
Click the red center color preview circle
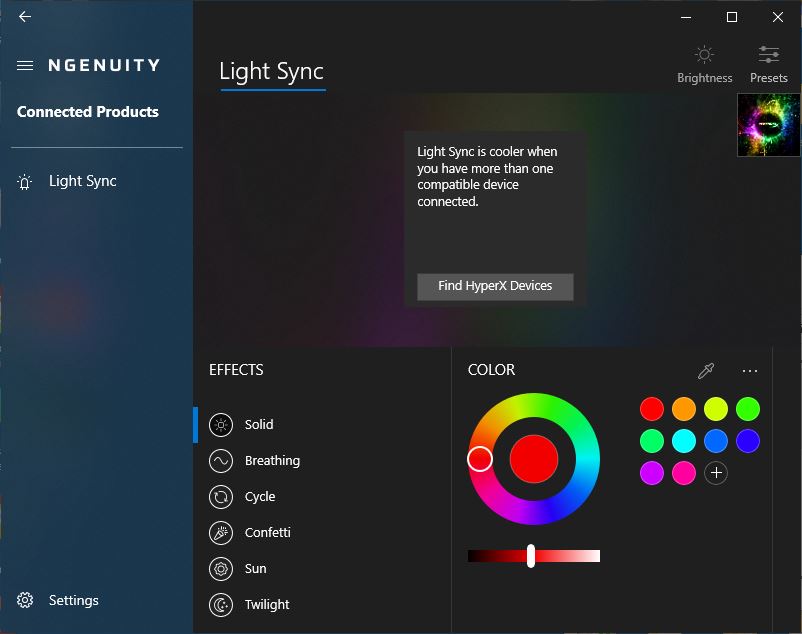tap(534, 459)
